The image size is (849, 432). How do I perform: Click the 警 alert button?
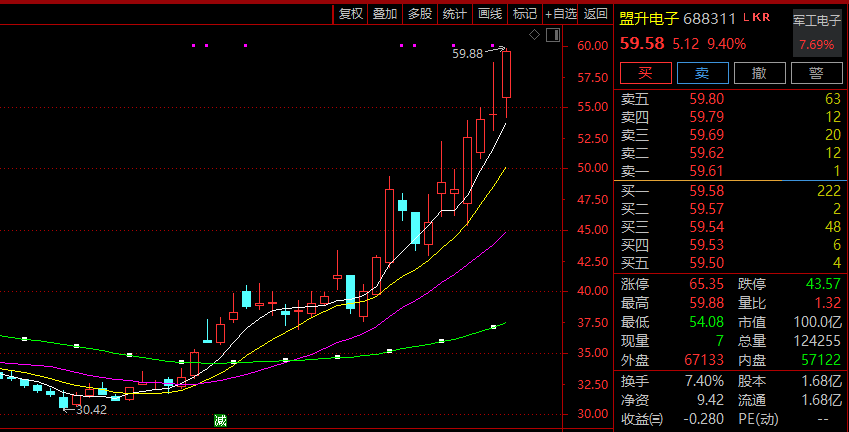pos(816,73)
